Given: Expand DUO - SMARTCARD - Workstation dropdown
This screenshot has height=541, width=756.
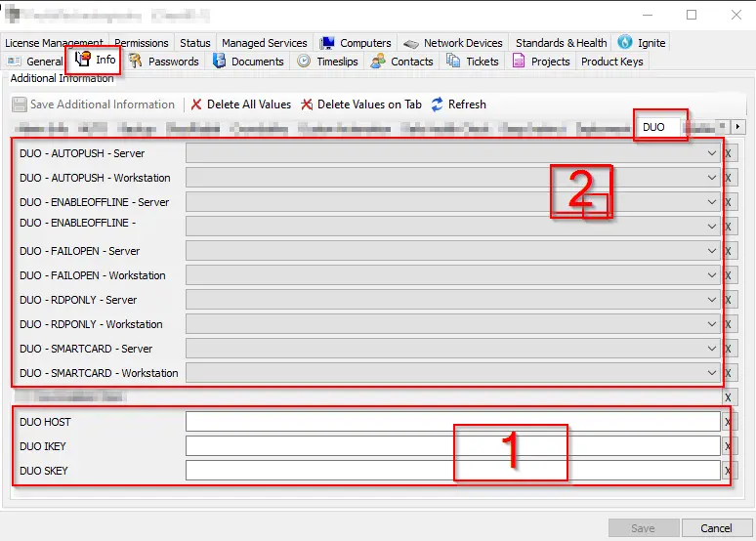Looking at the screenshot, I should (x=712, y=373).
